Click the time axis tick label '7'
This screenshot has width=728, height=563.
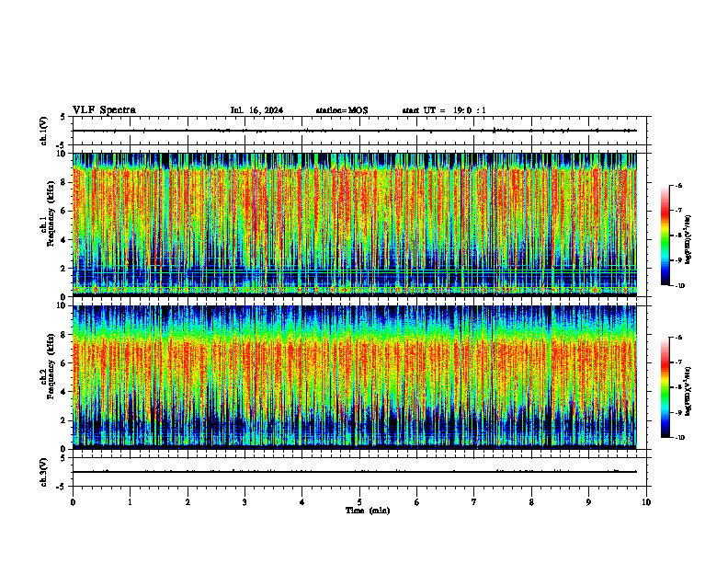474,502
